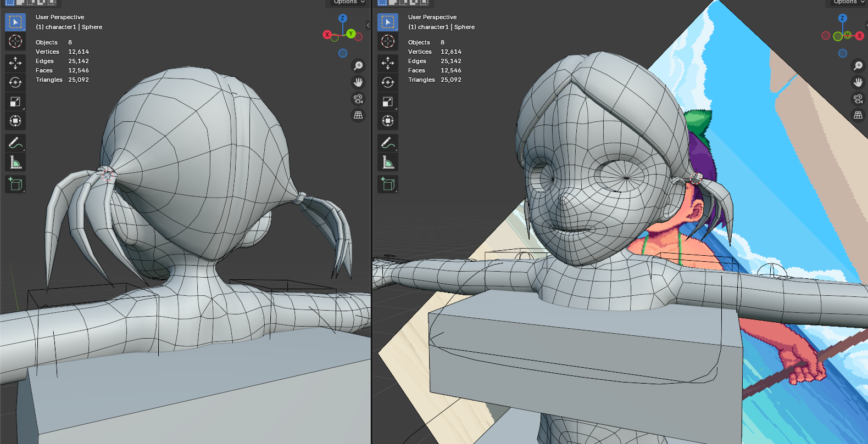Select the Move tool in left viewport
The image size is (868, 444).
15,63
